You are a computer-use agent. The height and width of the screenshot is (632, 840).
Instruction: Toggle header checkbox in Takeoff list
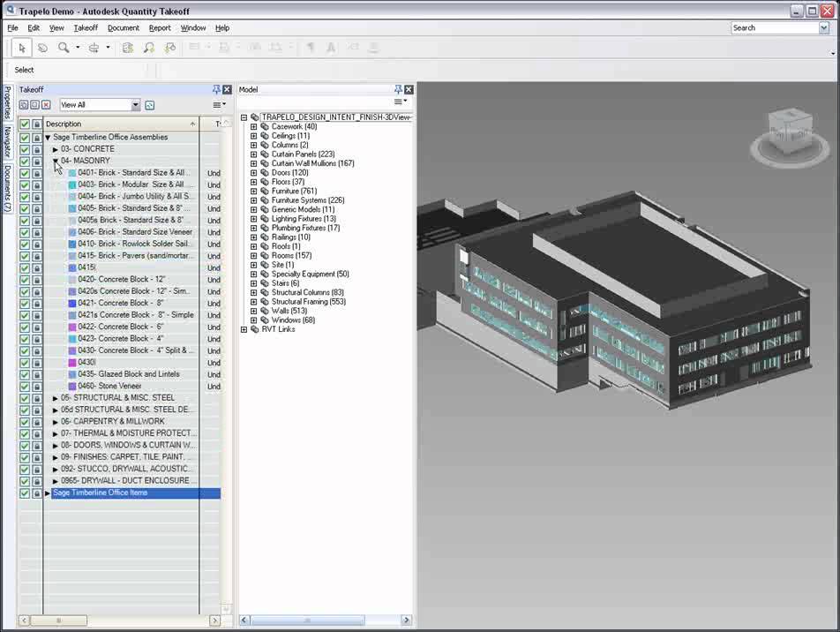tap(25, 124)
